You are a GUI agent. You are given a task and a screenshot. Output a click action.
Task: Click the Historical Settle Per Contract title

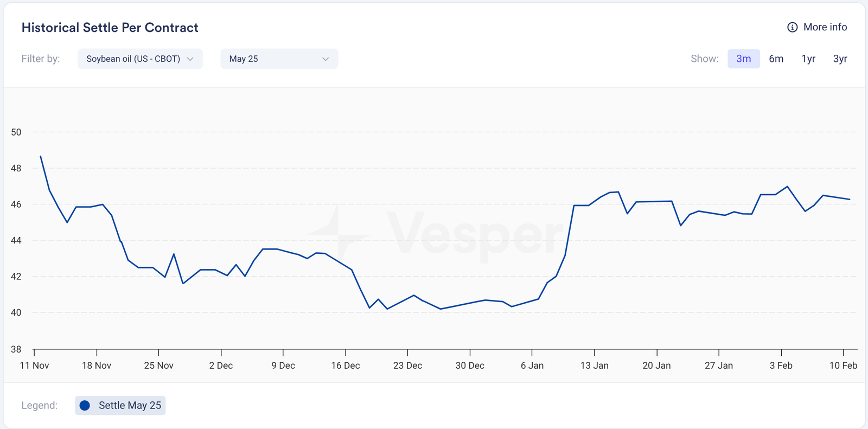[110, 28]
